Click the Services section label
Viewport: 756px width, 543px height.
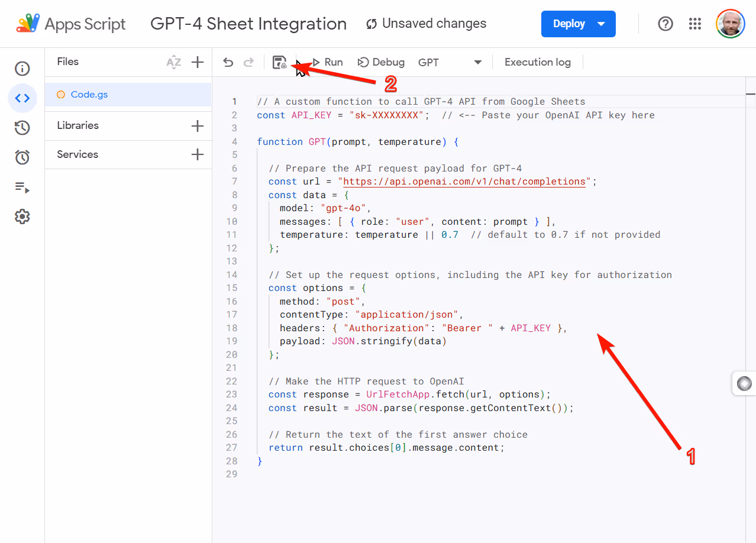click(x=77, y=154)
